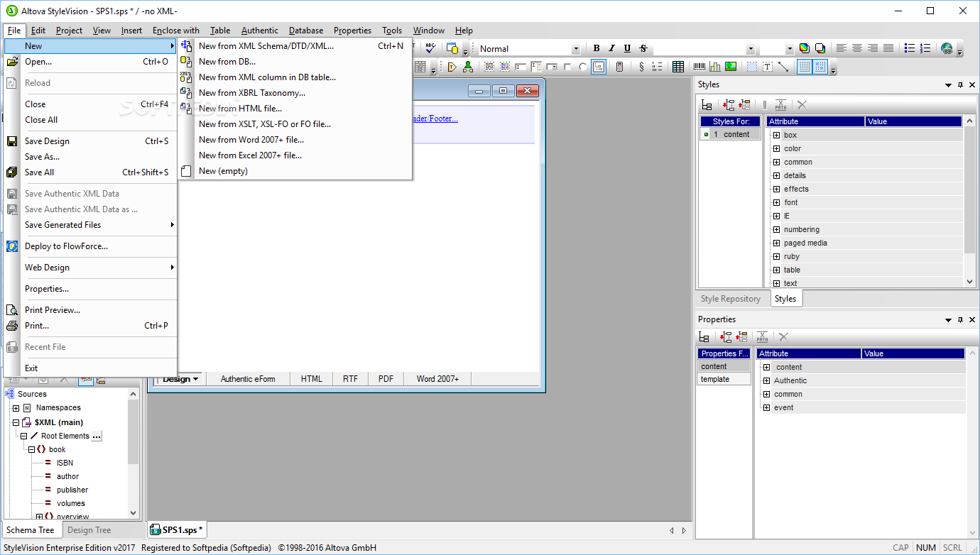Switch to the Design Tree tab

89,530
